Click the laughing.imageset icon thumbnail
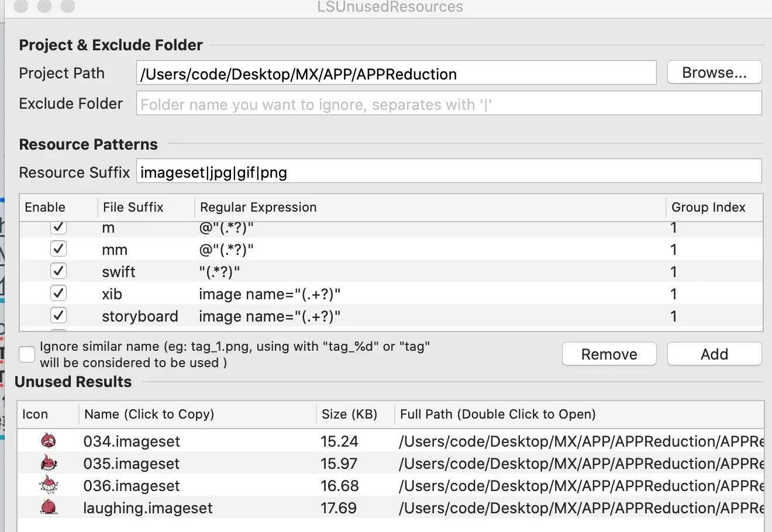The width and height of the screenshot is (772, 532). tap(49, 507)
